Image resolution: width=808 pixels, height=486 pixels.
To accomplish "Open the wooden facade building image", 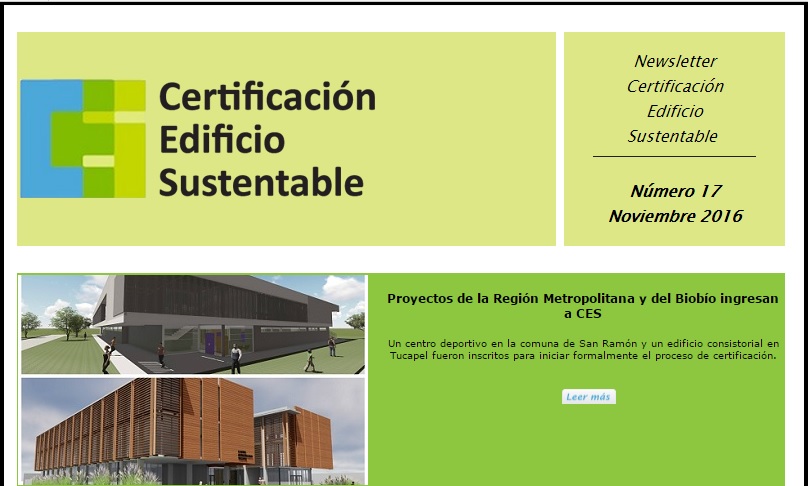I will (x=193, y=431).
